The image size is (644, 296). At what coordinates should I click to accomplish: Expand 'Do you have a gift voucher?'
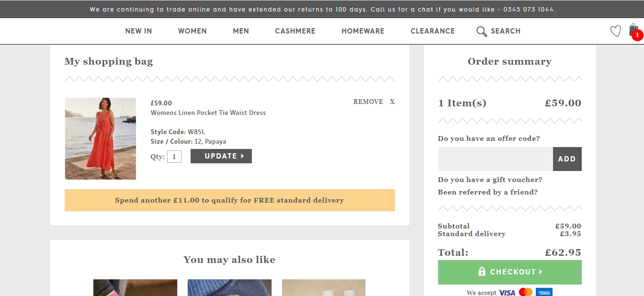point(490,180)
